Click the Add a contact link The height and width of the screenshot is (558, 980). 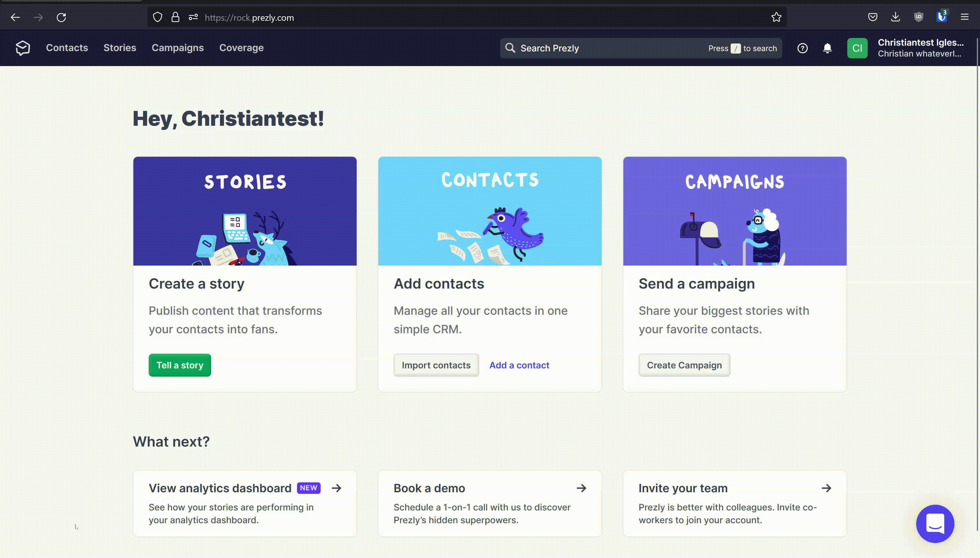[x=519, y=365]
